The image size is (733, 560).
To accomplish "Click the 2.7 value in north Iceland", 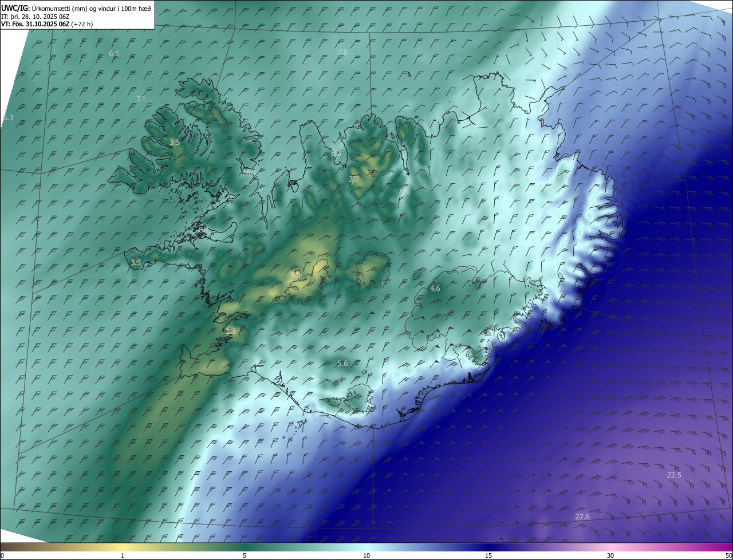I will click(354, 179).
